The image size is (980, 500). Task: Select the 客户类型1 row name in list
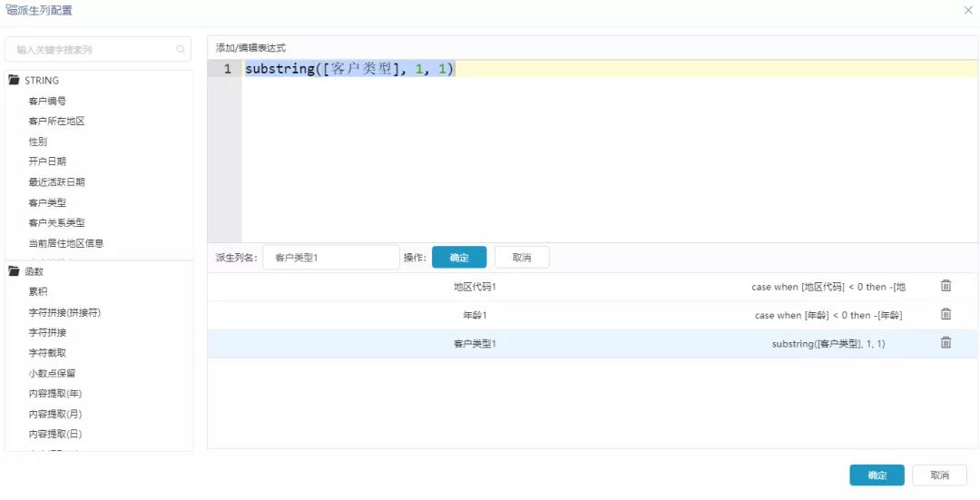475,344
